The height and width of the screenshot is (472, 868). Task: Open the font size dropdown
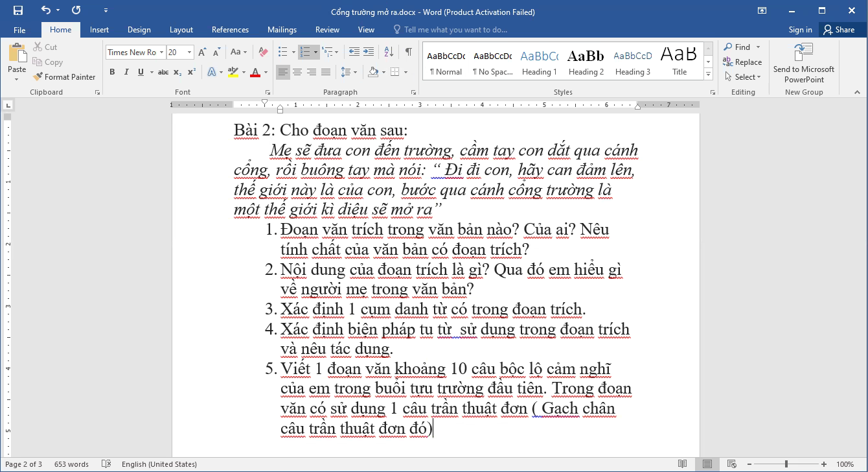tap(189, 53)
